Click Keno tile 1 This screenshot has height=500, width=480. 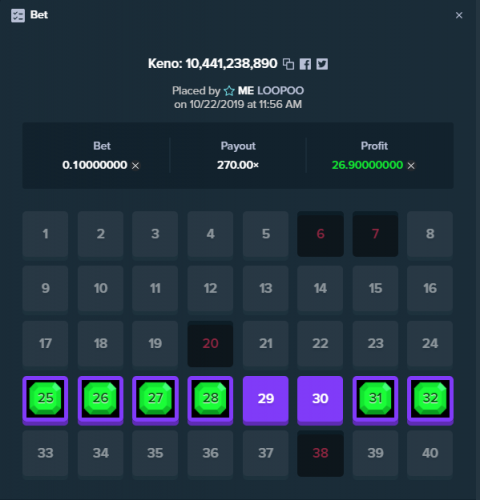click(x=45, y=234)
